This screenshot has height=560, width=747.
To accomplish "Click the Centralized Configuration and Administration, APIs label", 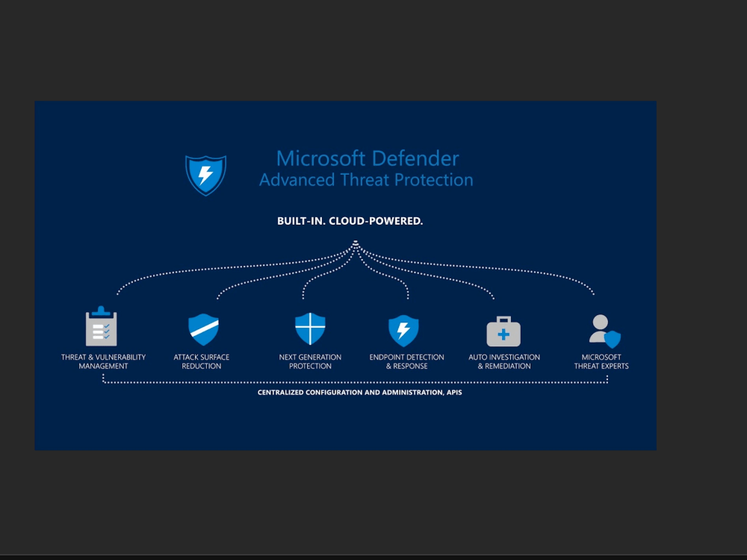I will pyautogui.click(x=360, y=392).
